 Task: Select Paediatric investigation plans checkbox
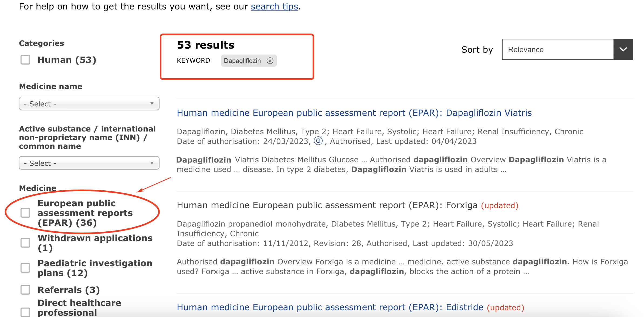[25, 268]
